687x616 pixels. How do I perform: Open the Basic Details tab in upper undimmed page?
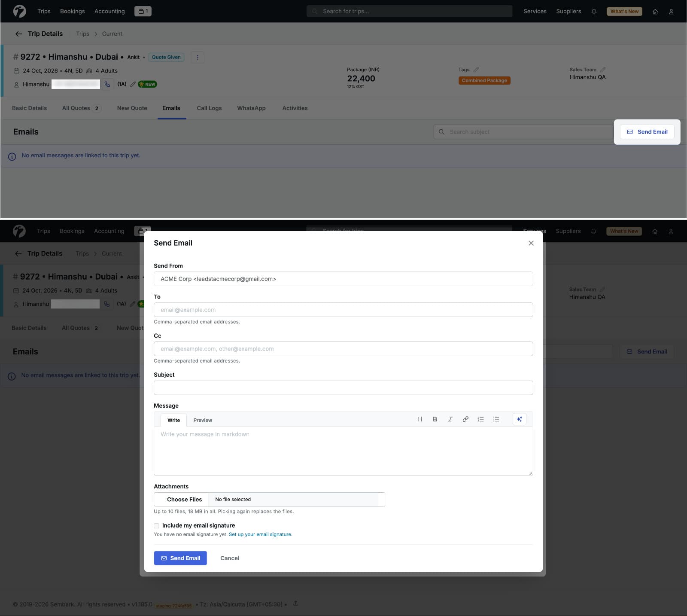click(29, 108)
